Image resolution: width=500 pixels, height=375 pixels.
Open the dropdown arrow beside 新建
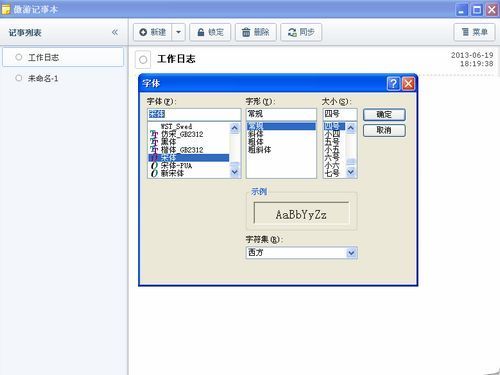pos(178,32)
